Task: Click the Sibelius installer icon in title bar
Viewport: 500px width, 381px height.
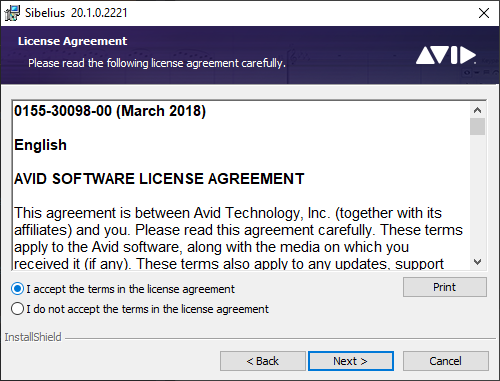Action: pos(12,13)
